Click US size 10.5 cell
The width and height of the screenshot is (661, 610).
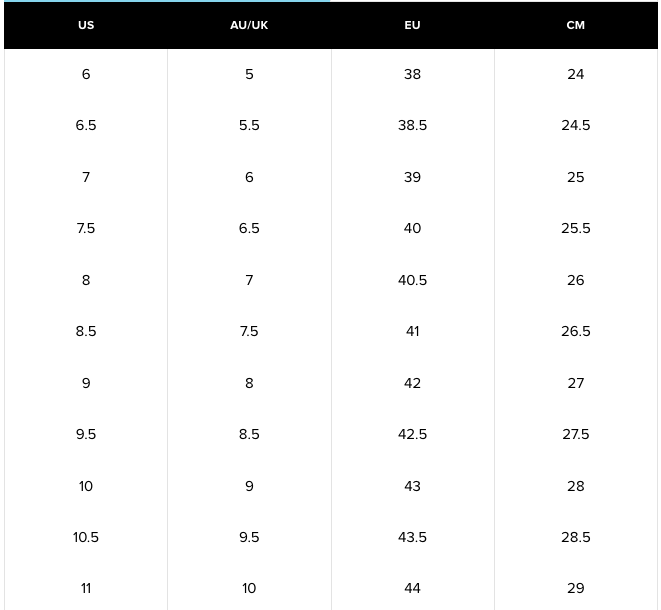coord(86,537)
